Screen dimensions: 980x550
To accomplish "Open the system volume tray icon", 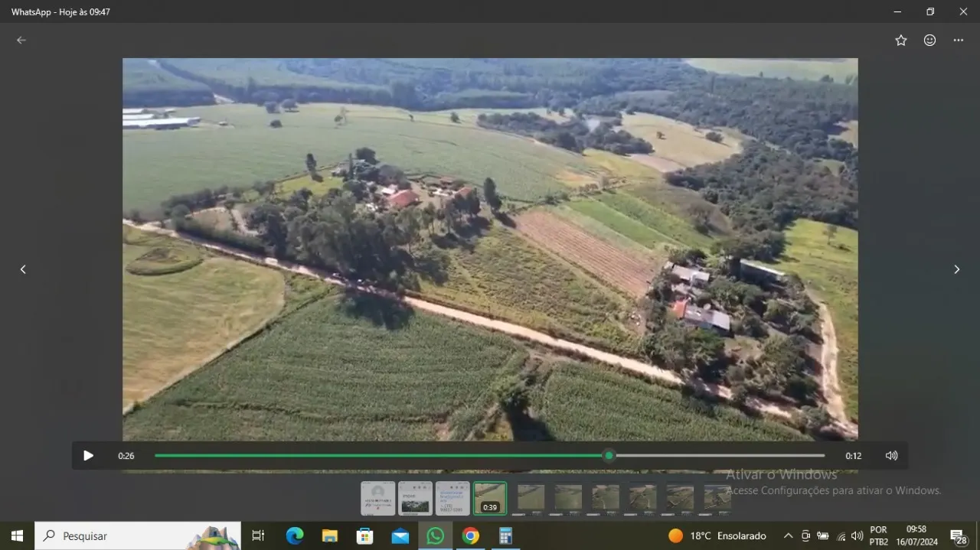I will (x=857, y=536).
